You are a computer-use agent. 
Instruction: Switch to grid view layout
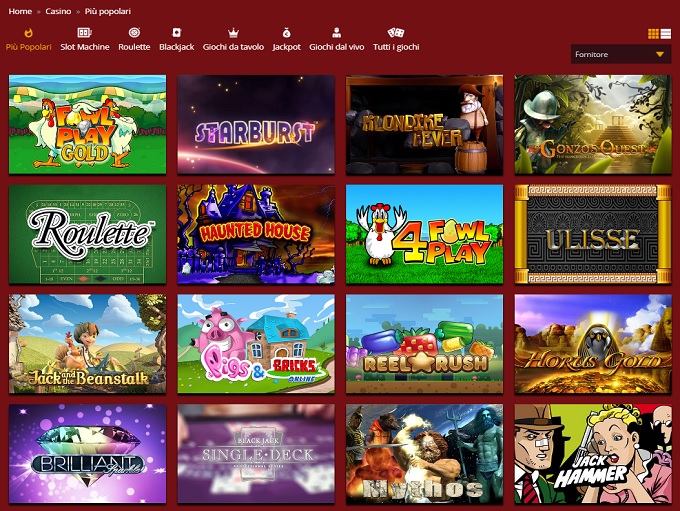tap(654, 34)
